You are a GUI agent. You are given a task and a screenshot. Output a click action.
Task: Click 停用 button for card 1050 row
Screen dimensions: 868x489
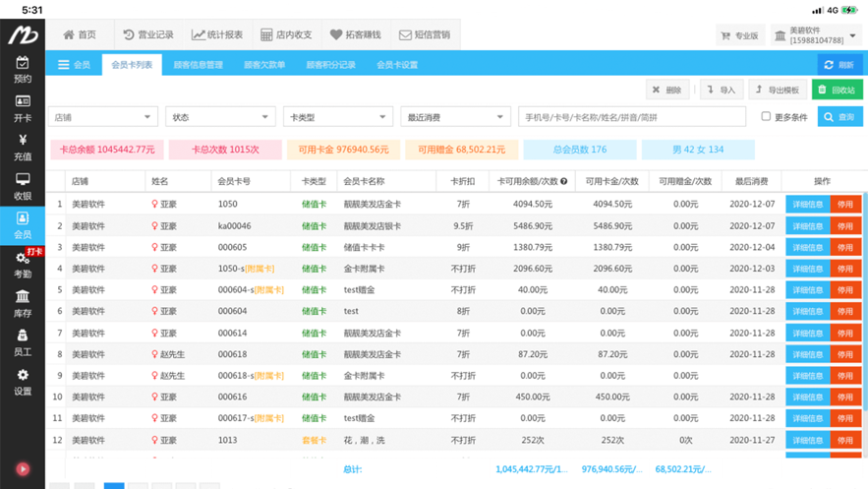point(845,204)
